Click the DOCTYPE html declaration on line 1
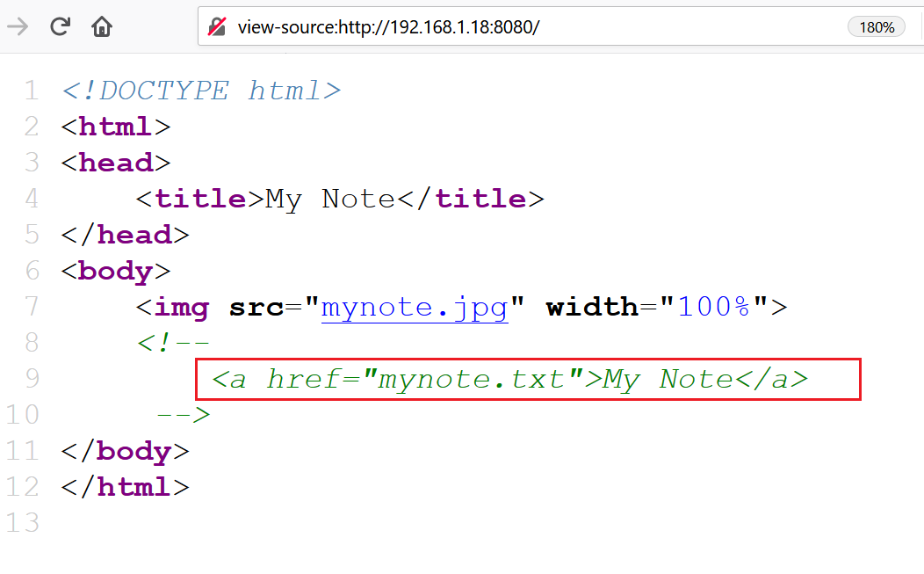 coord(201,91)
